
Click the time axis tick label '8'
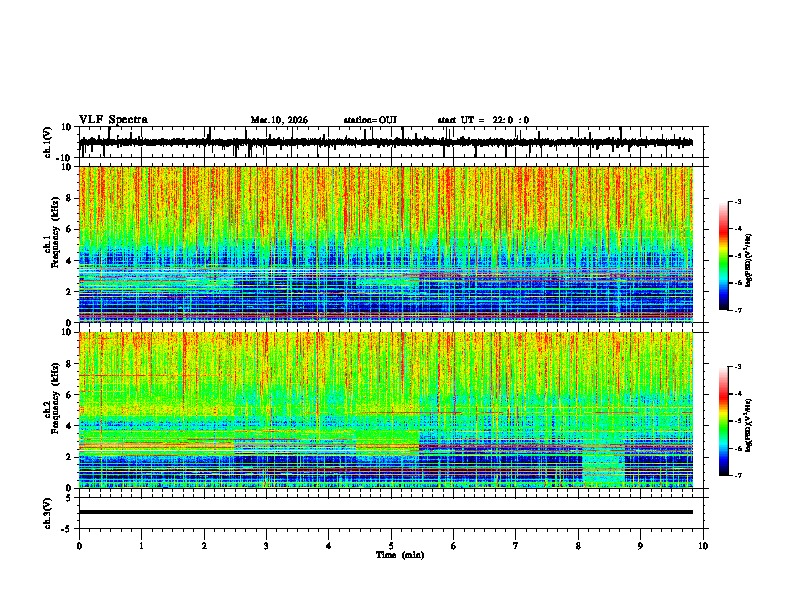[x=578, y=546]
